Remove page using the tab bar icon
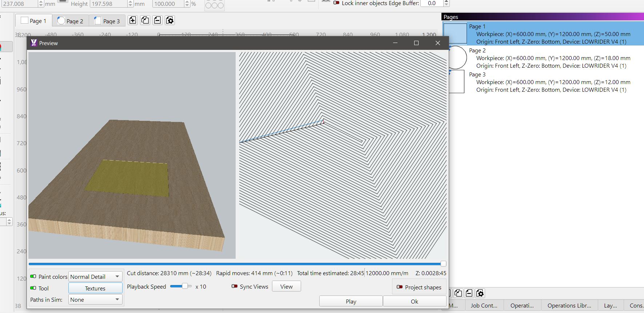This screenshot has height=313, width=644. pos(157,20)
